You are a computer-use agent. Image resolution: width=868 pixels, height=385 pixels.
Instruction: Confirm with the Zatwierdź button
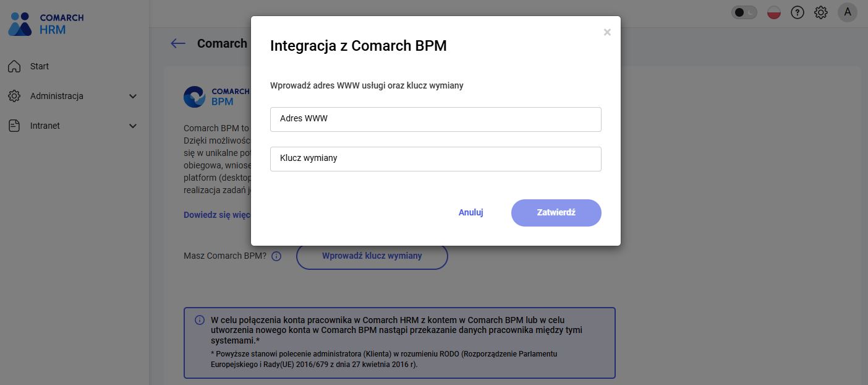(x=556, y=213)
